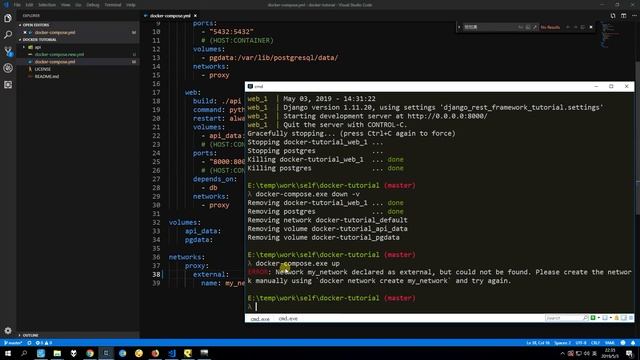Open the Help menu
The width and height of the screenshot is (640, 360).
[131, 5]
